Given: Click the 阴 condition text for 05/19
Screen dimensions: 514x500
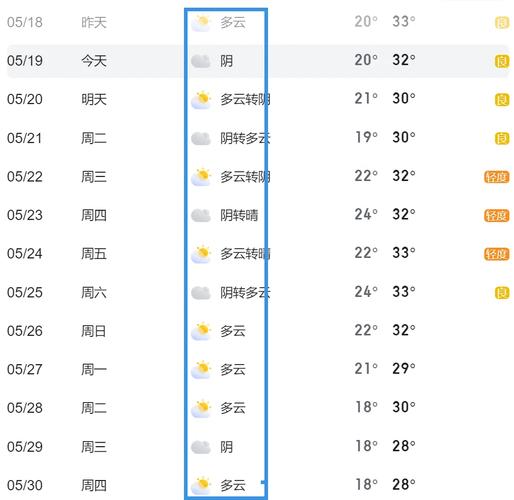Looking at the screenshot, I should tap(226, 61).
